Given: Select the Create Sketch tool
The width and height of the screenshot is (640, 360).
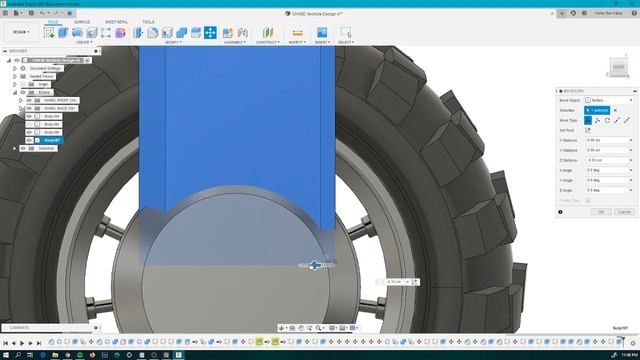Looking at the screenshot, I should click(49, 33).
